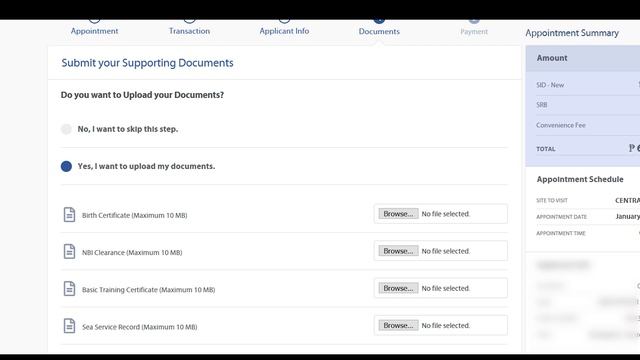Go to the Appointment step tab
The image size is (640, 360).
94,31
